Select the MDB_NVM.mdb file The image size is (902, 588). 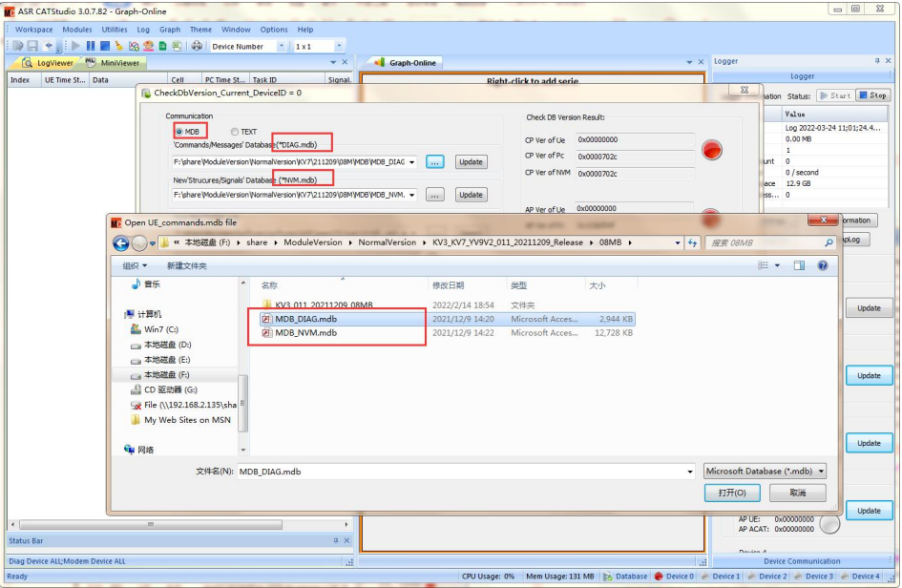pos(305,333)
